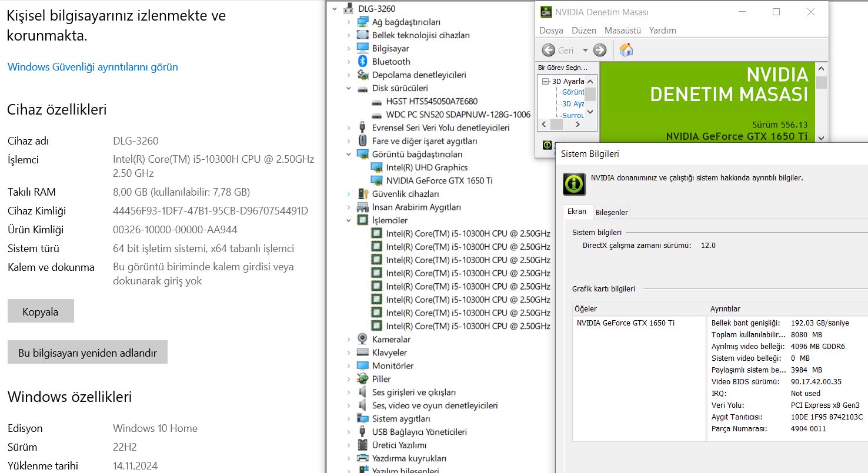
Task: Open the Masaüstü menu
Action: (x=623, y=30)
